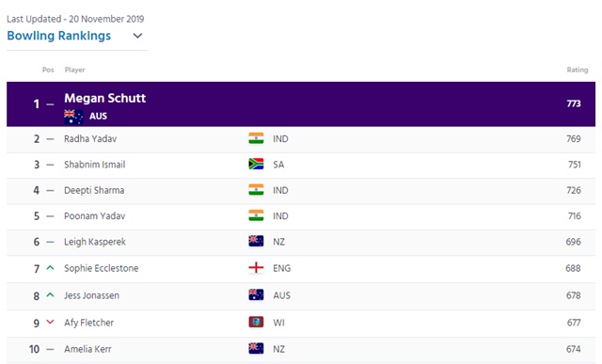The image size is (602, 364).
Task: Click the Pos column header
Action: pyautogui.click(x=48, y=70)
